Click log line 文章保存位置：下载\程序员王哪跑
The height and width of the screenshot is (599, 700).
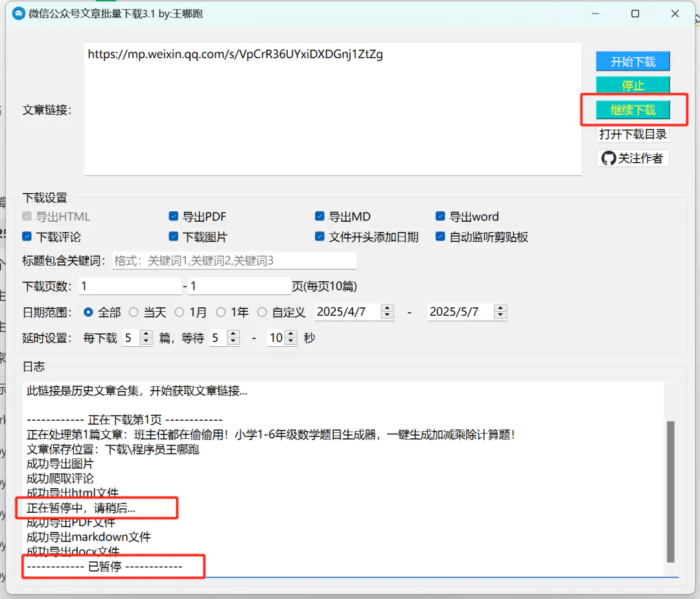113,449
